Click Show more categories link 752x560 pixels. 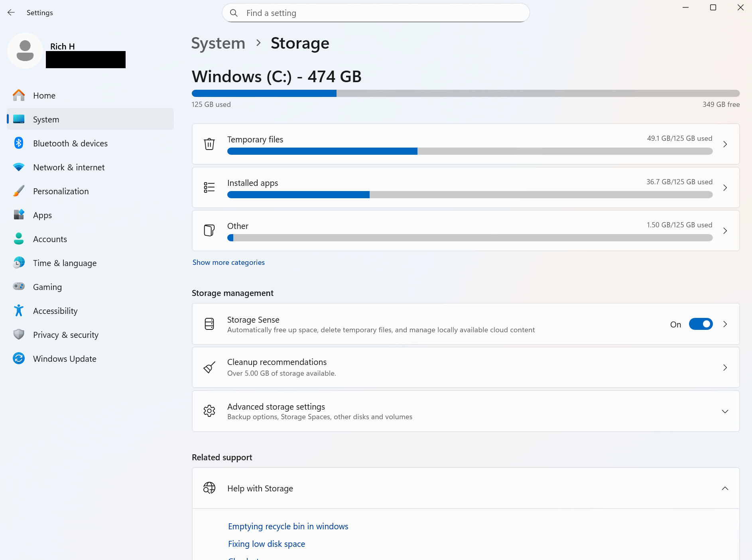coord(228,262)
